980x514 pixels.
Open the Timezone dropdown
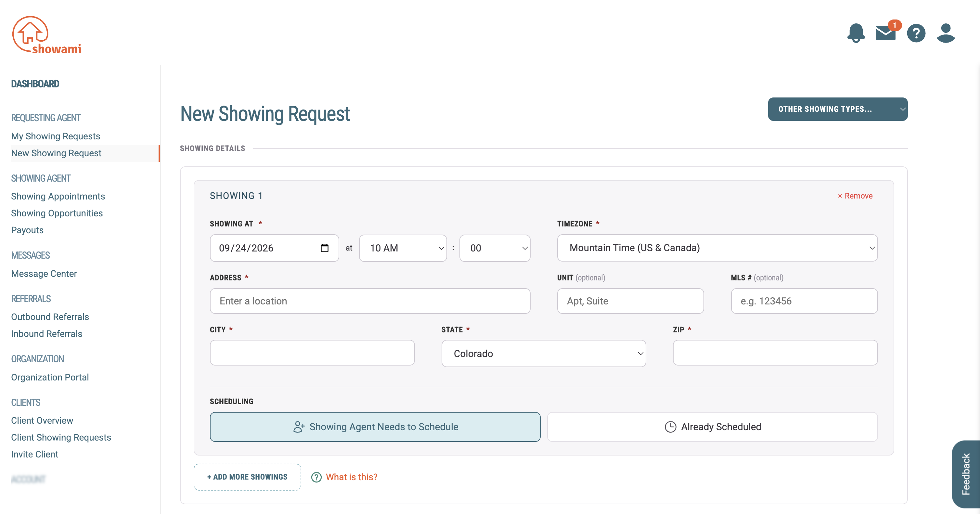[717, 248]
